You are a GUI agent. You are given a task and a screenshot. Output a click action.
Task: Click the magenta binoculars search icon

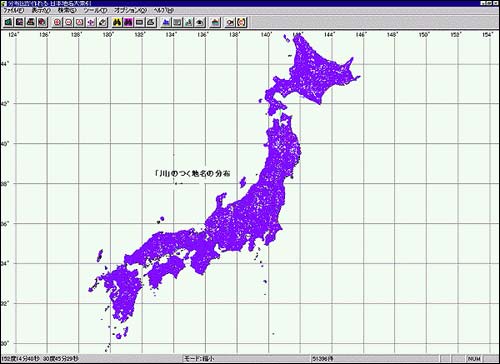[128, 22]
